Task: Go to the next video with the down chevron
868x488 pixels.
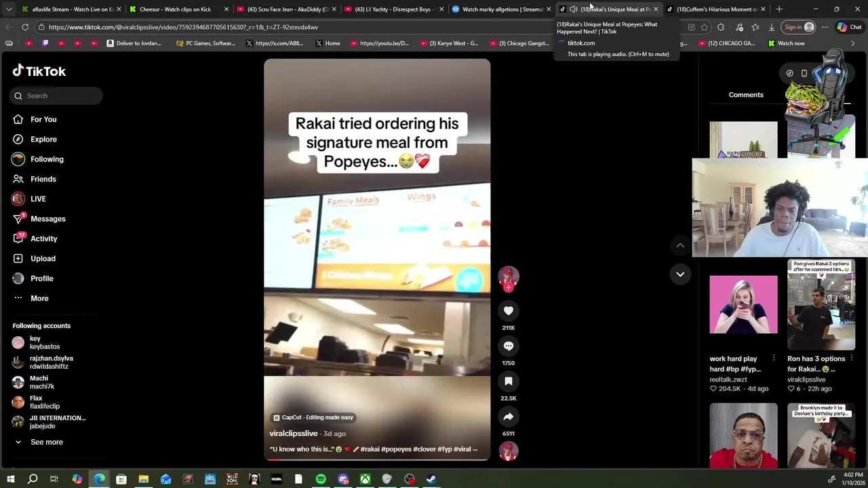Action: [x=680, y=274]
